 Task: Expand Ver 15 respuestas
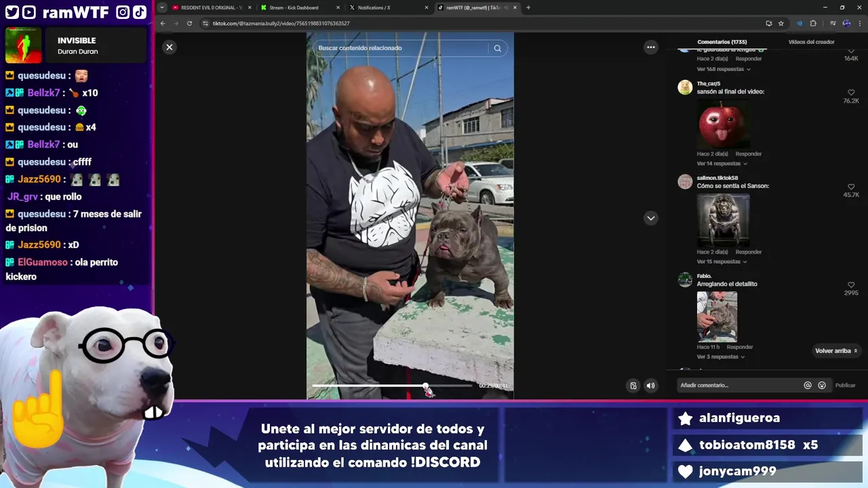pos(722,262)
